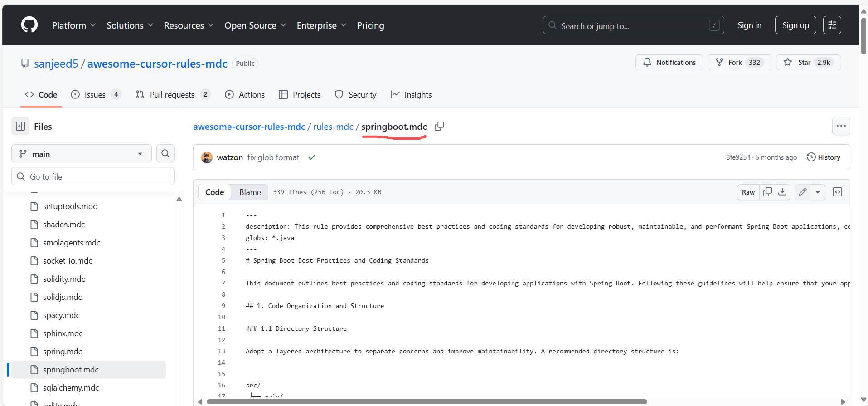Expand the Enterprise menu

click(x=322, y=25)
